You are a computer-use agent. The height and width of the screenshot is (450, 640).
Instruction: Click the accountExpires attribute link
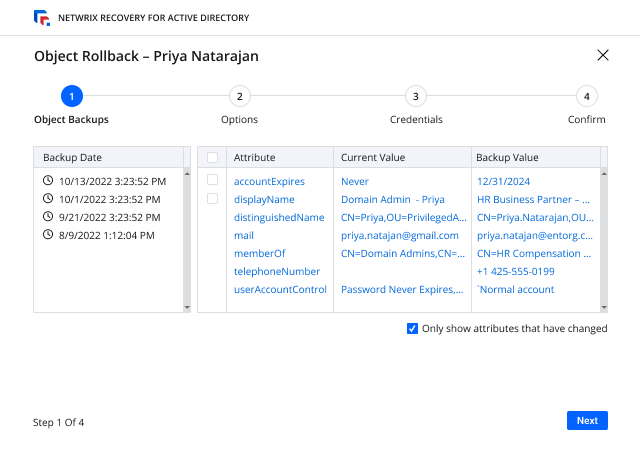pyautogui.click(x=269, y=181)
